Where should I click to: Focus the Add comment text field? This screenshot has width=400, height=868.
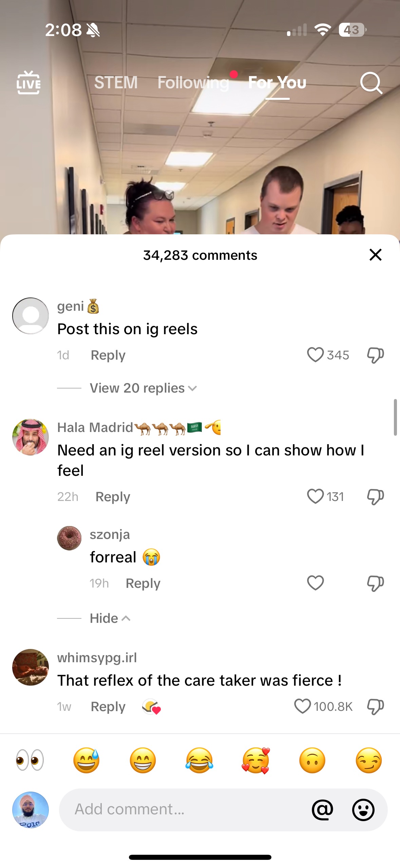point(183,810)
